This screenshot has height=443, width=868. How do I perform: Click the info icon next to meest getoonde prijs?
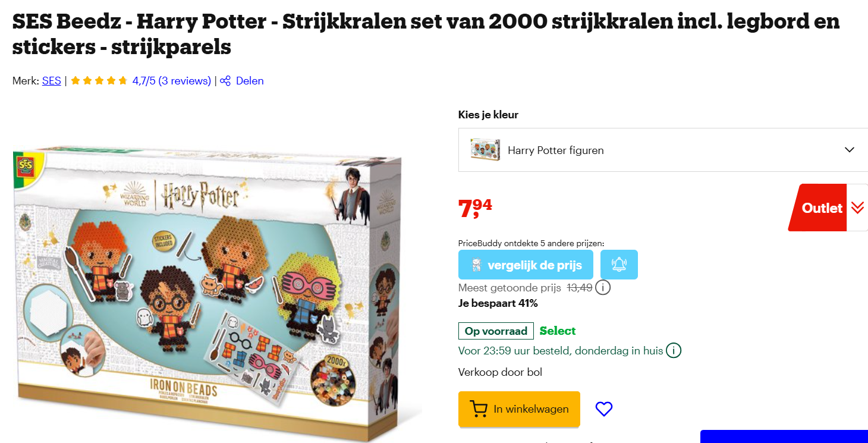(x=602, y=287)
